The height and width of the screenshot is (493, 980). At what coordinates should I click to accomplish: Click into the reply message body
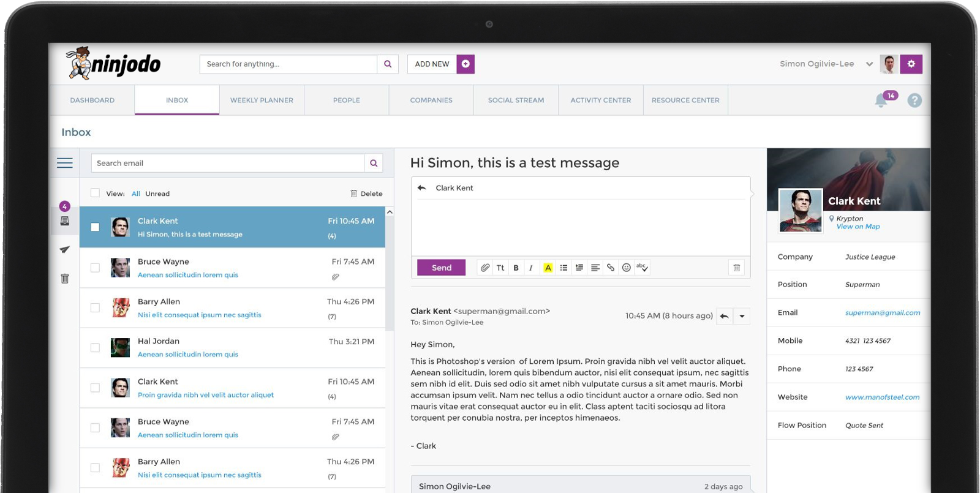pos(581,227)
